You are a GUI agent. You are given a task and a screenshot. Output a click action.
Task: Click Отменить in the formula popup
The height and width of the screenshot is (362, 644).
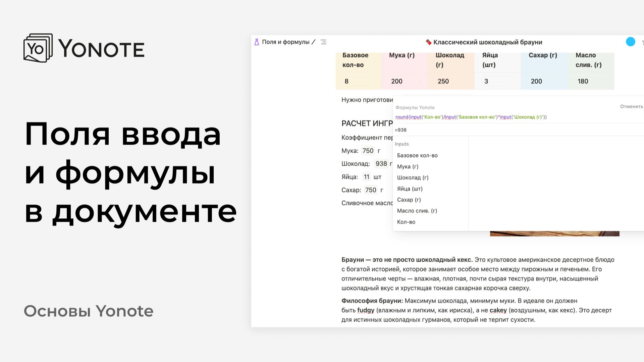pos(631,106)
